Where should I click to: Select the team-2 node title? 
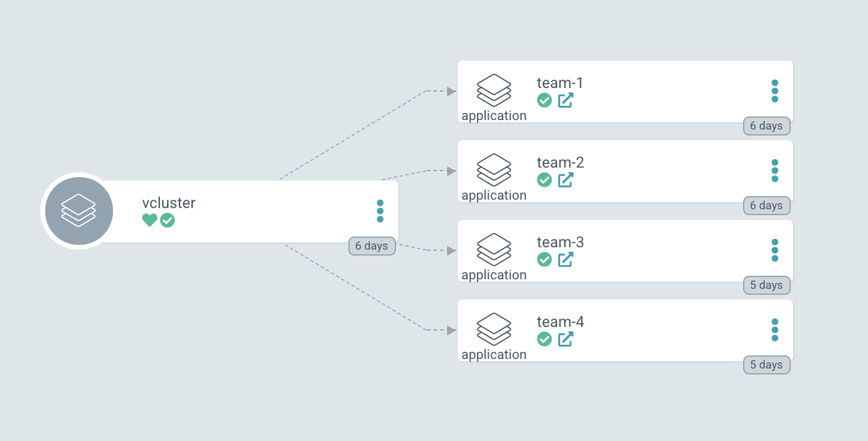561,162
